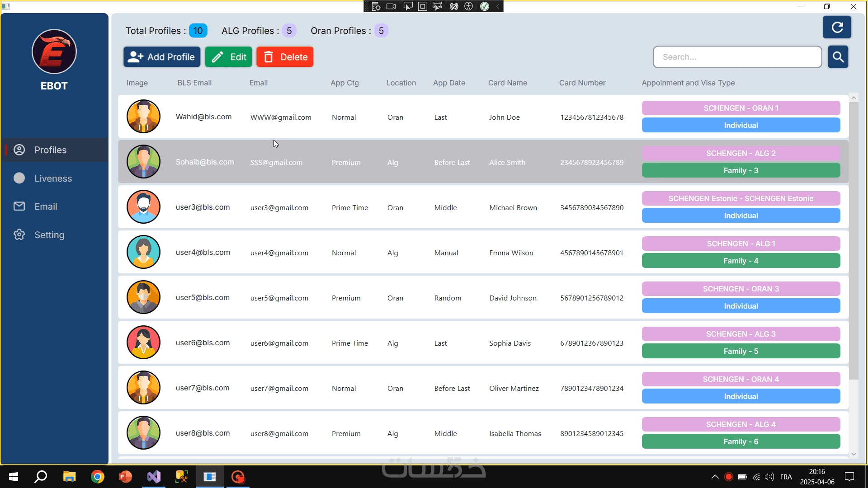Click the magnifier search button
868x488 pixels.
838,57
